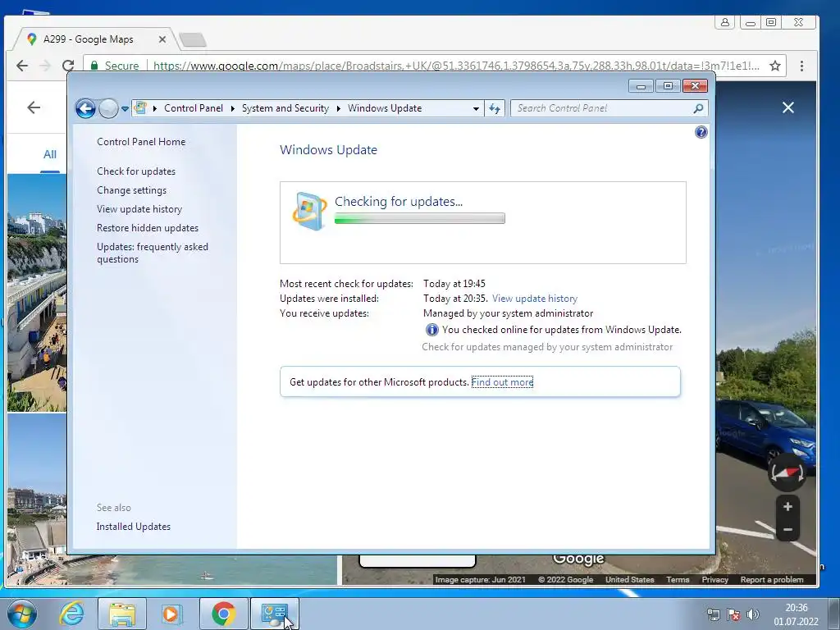Screen dimensions: 840x630
Task: Close Street View with the X icon
Action: (x=788, y=107)
